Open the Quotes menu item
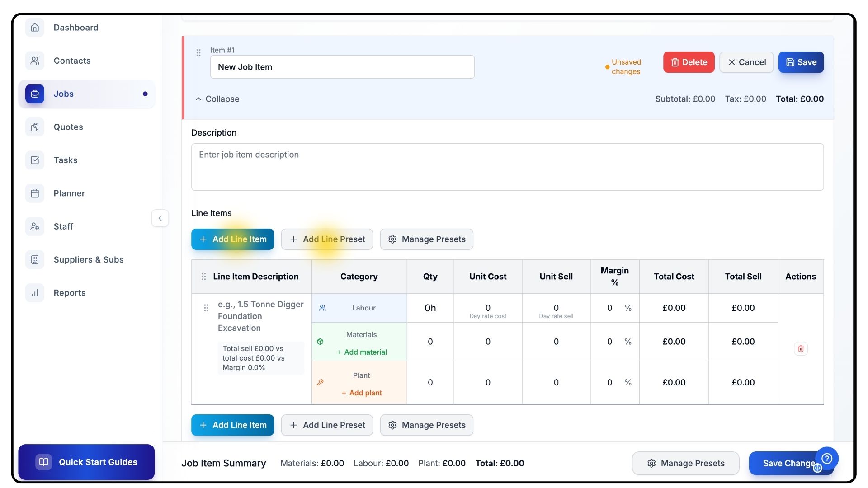Image resolution: width=868 pixels, height=488 pixels. [x=68, y=127]
